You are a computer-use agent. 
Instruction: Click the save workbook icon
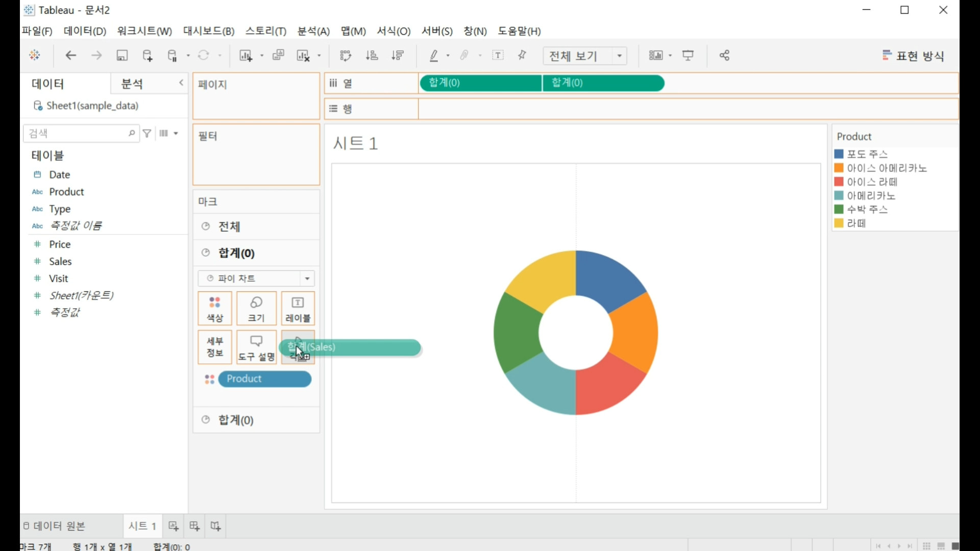click(x=122, y=56)
